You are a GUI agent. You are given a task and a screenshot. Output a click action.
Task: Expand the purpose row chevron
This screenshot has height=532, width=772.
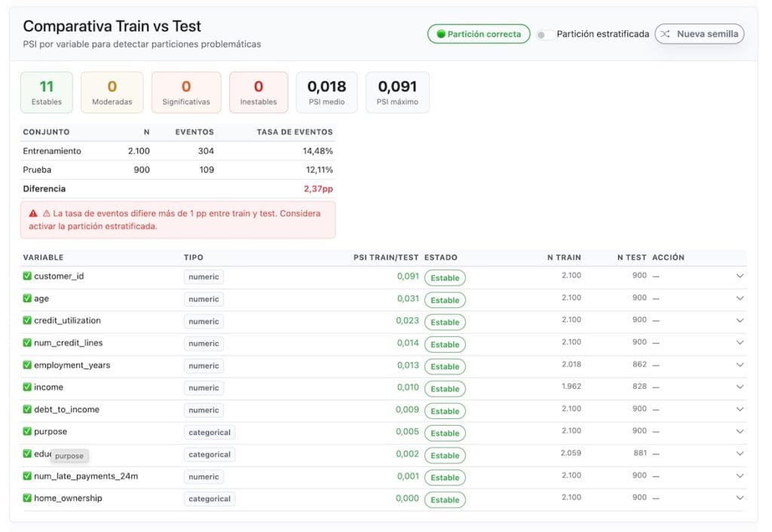(x=740, y=432)
